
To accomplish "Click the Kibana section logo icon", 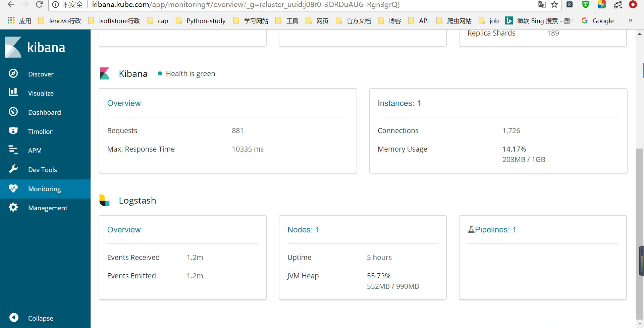I will coord(105,73).
